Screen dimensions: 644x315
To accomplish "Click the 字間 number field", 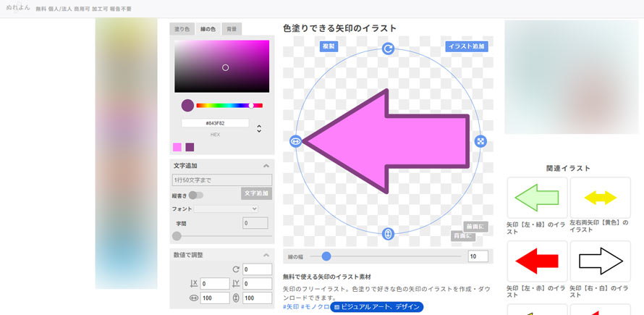I will pos(255,223).
